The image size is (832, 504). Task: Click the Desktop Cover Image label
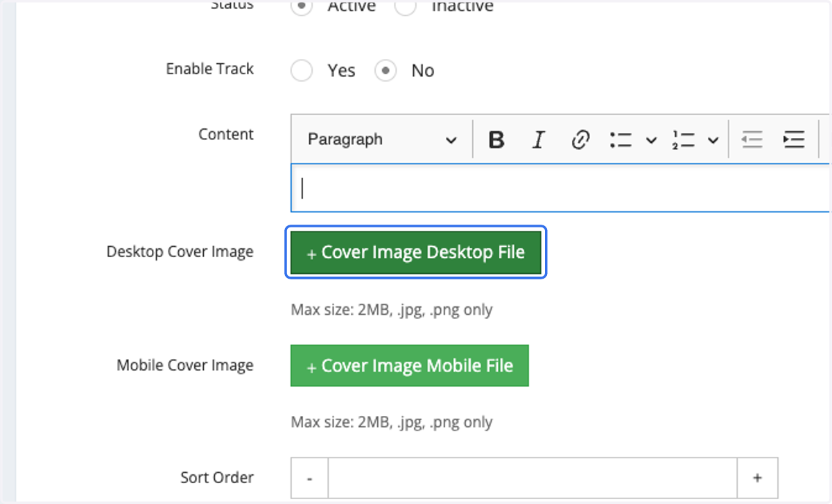click(180, 252)
